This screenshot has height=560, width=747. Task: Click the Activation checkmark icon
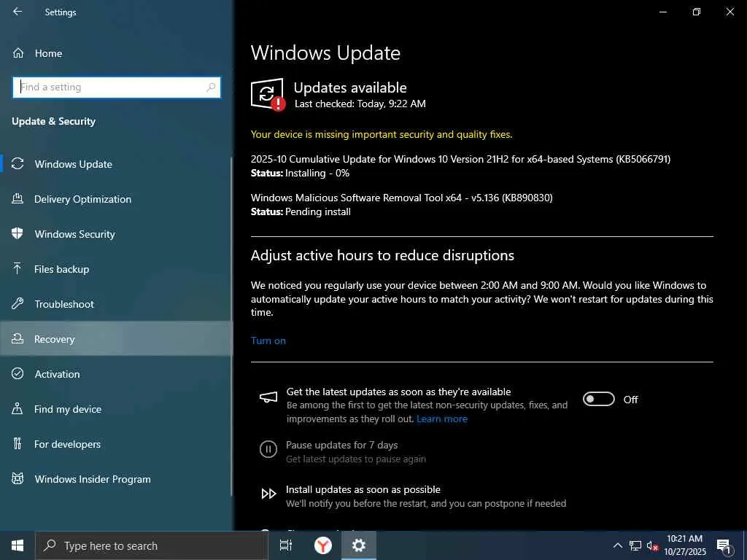click(18, 373)
